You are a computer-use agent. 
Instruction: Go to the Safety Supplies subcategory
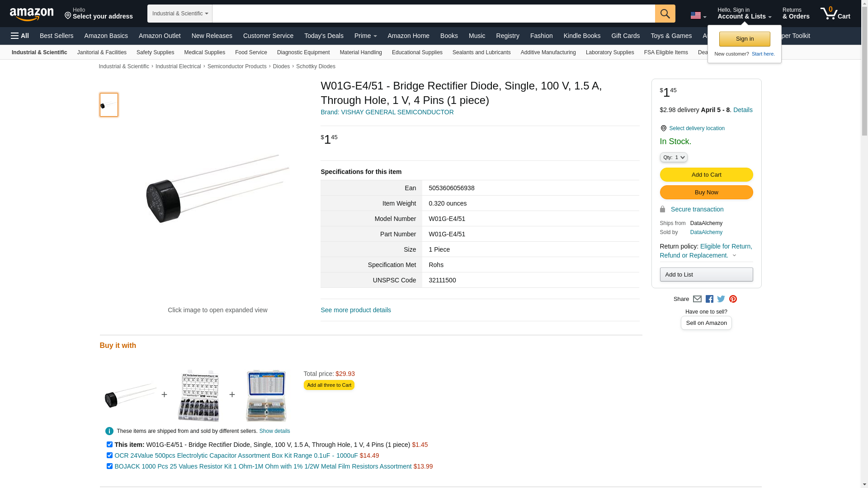[155, 52]
